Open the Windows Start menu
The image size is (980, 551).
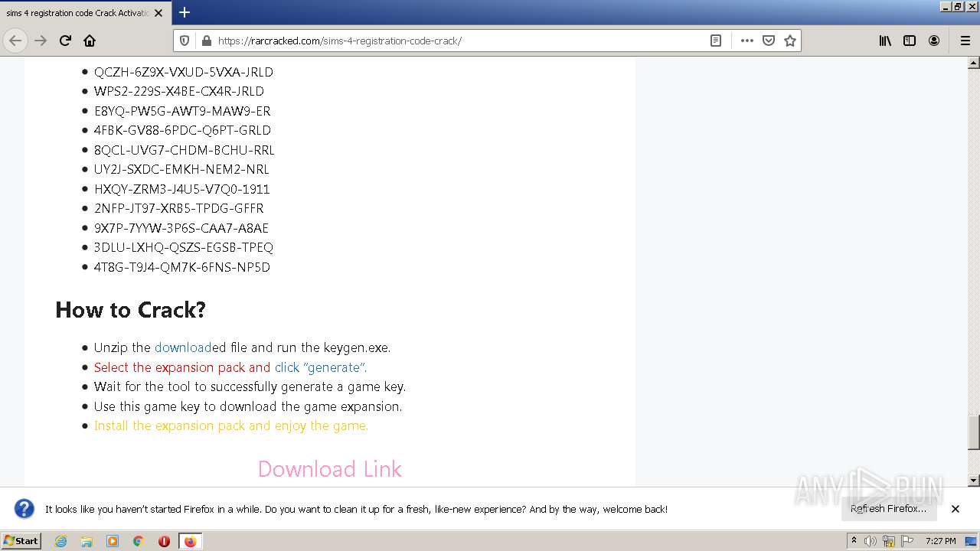[21, 541]
